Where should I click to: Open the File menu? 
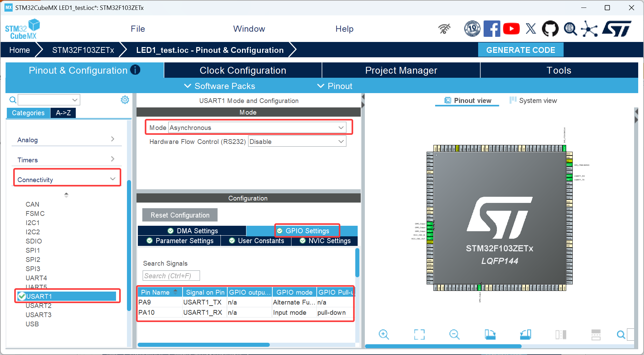tap(138, 29)
